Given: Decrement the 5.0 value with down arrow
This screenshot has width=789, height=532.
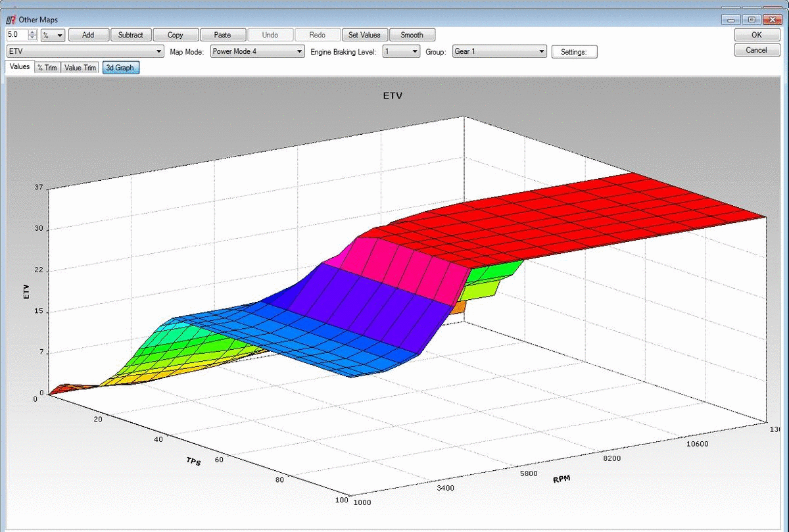Looking at the screenshot, I should [x=33, y=37].
